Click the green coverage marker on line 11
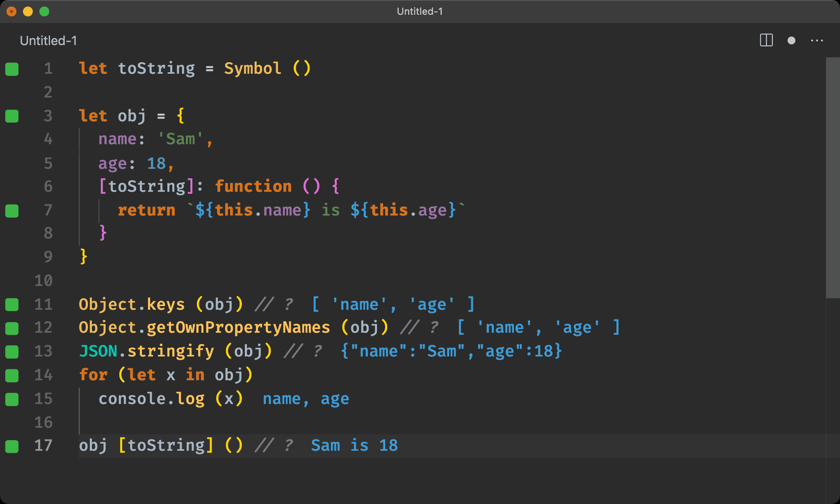The image size is (840, 504). 12,304
